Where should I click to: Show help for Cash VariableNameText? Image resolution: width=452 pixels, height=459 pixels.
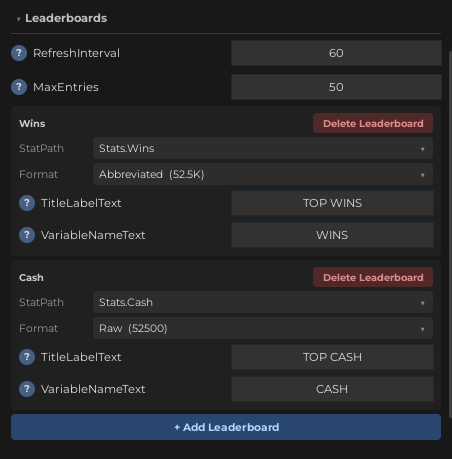[27, 389]
